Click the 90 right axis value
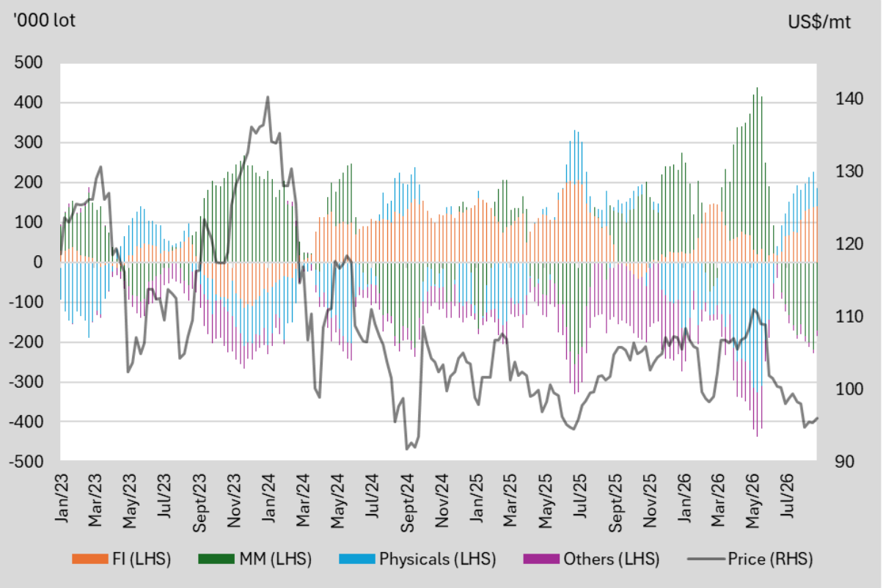This screenshot has width=883, height=588. point(836,462)
